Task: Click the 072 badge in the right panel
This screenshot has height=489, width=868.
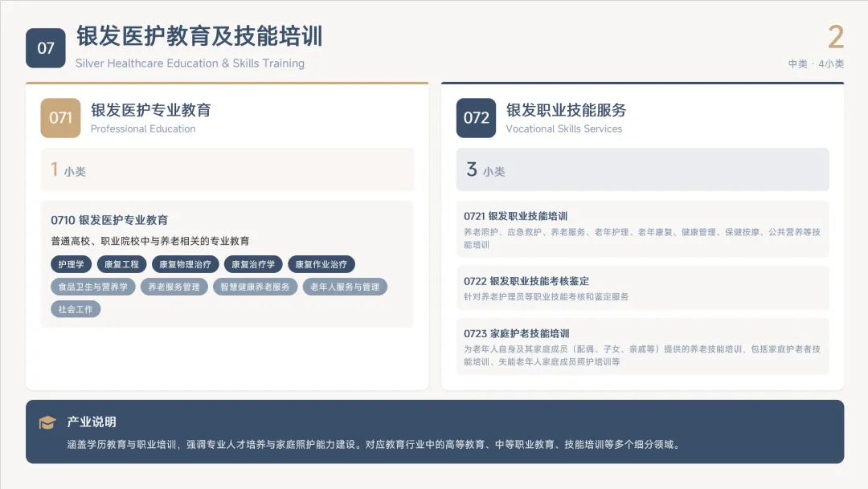Action: [476, 118]
